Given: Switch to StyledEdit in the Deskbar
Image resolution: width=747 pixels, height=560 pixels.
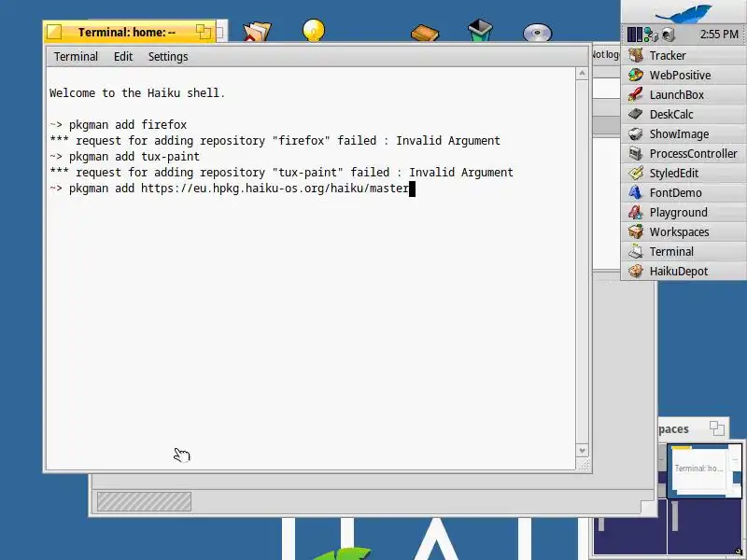Looking at the screenshot, I should click(x=684, y=173).
